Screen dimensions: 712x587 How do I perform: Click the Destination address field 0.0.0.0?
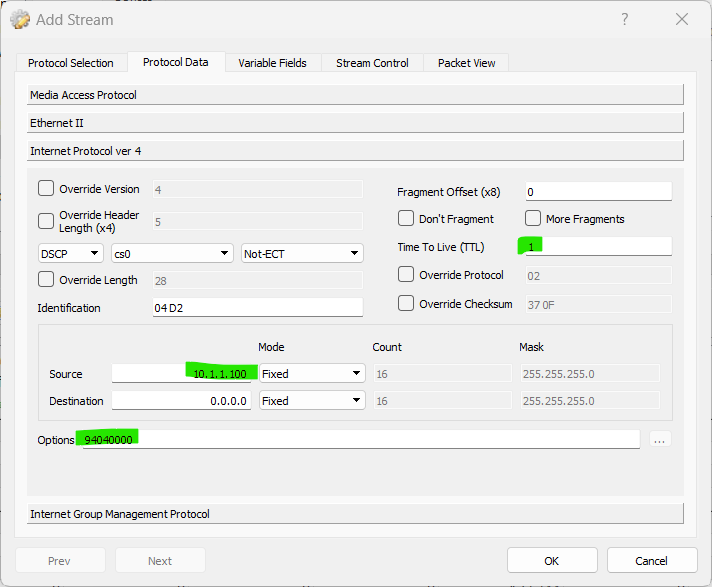[x=181, y=401]
